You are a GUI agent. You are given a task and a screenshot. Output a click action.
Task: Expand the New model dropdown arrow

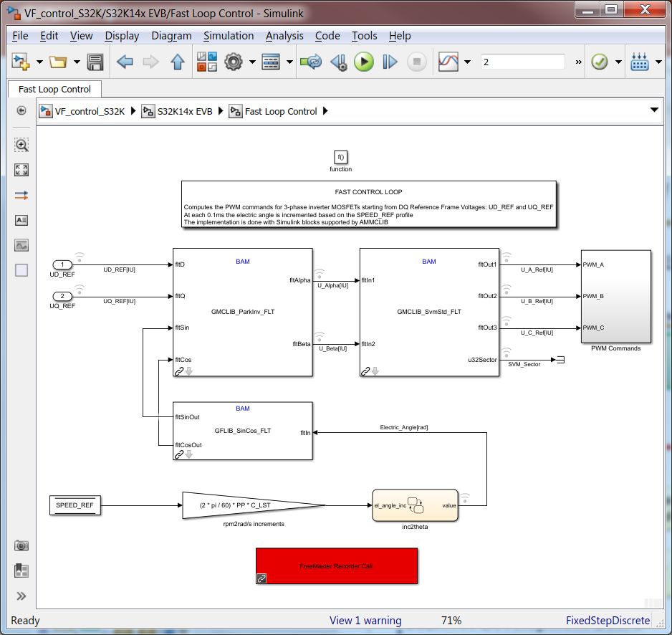tap(39, 62)
